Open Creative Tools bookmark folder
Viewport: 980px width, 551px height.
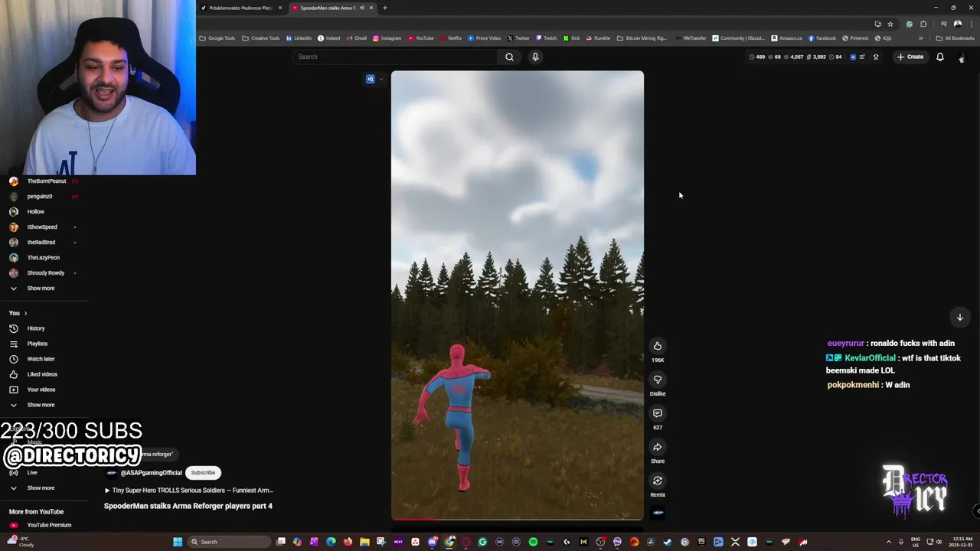[260, 38]
